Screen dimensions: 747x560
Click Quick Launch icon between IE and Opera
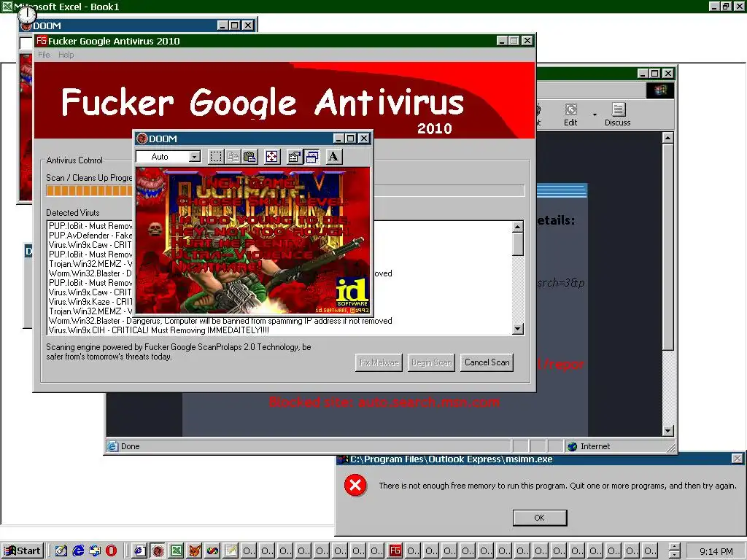[x=95, y=551]
